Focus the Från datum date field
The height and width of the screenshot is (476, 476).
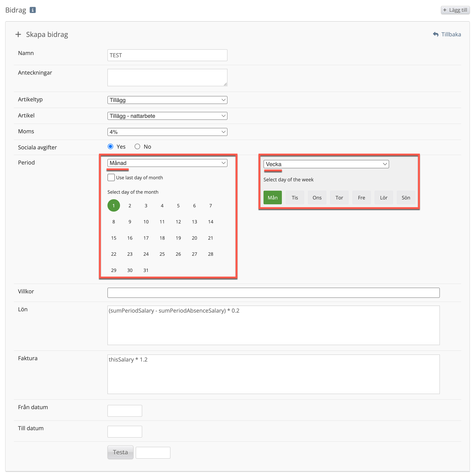click(125, 411)
